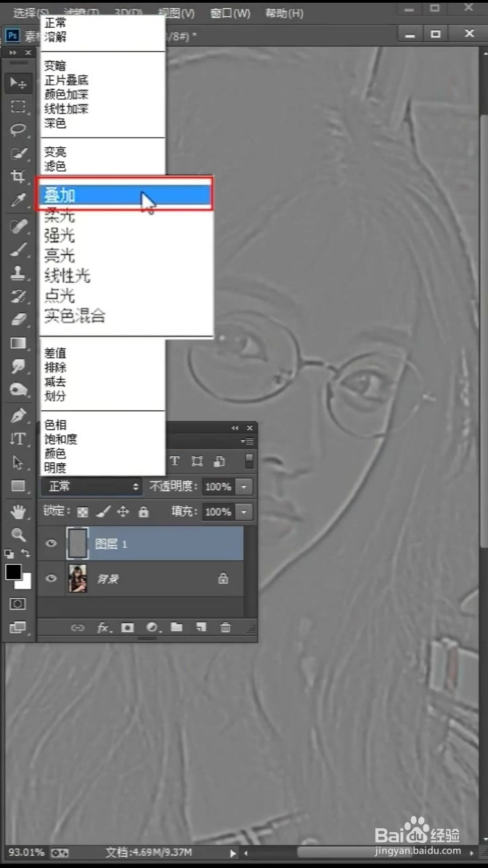Select the Pen tool
This screenshot has height=868, width=488.
click(x=18, y=416)
